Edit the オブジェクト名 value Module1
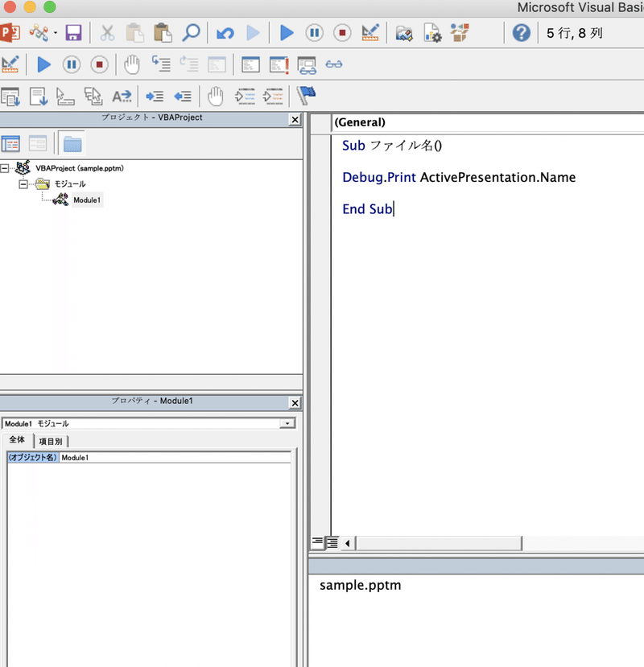This screenshot has height=667, width=644. [x=175, y=458]
